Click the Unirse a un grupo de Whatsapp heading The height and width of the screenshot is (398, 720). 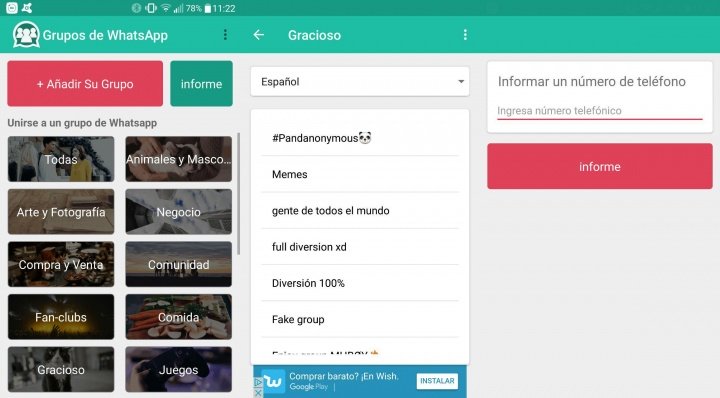pyautogui.click(x=82, y=123)
